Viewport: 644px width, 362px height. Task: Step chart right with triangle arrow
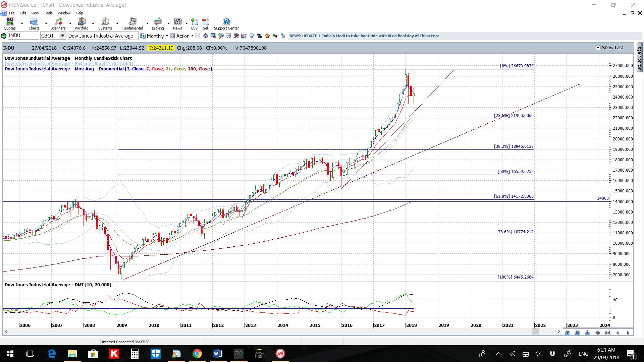[x=628, y=333]
